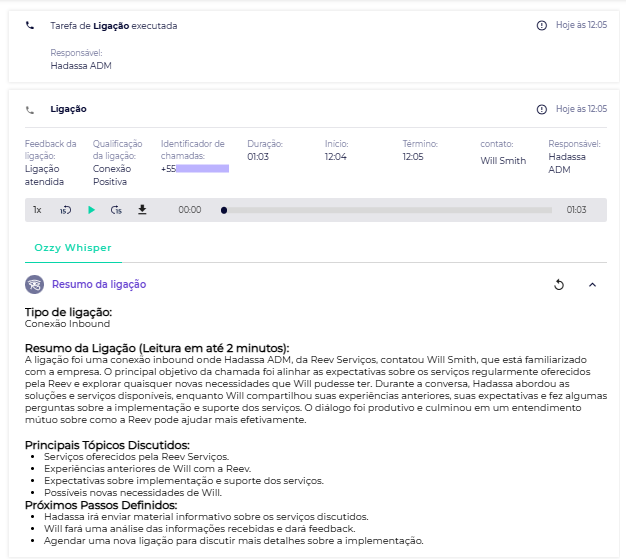Click bullet Serviços oferecidos pela Reev Serviços
Image resolution: width=626 pixels, height=559 pixels.
coord(137,457)
